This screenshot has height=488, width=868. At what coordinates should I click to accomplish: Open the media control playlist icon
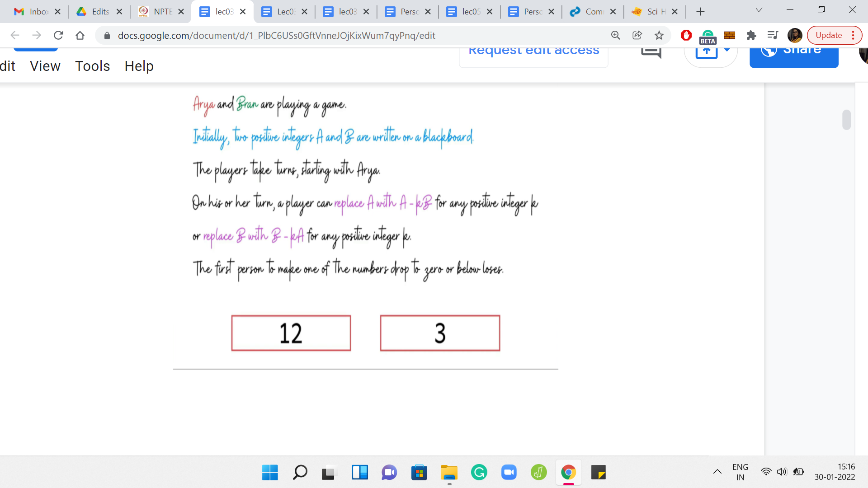click(773, 35)
